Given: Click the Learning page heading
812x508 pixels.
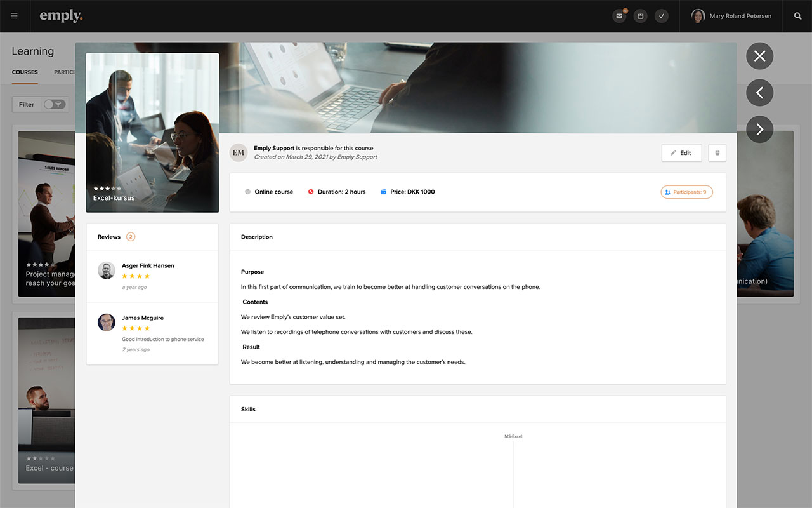Looking at the screenshot, I should tap(33, 51).
